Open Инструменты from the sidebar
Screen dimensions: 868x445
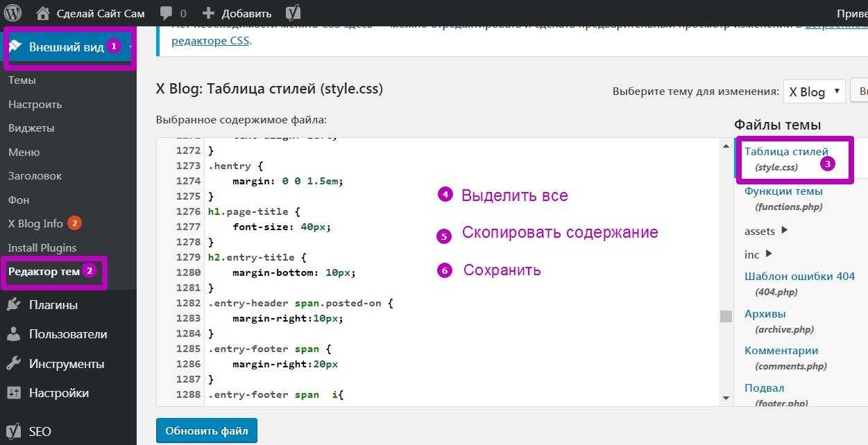[x=66, y=364]
